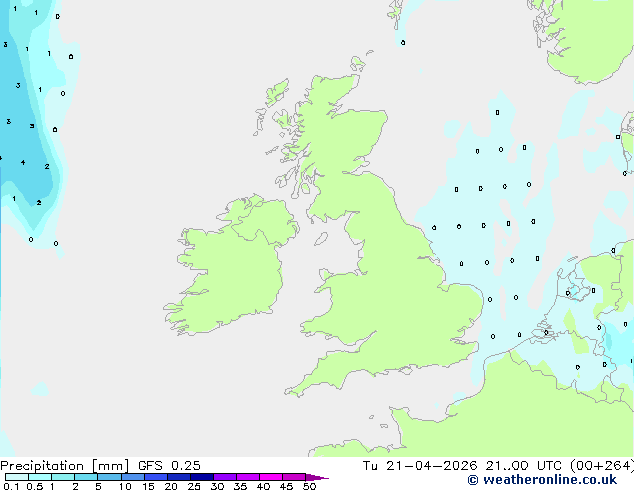Click the '0.1' legend scale label
The height and width of the screenshot is (490, 634).
coord(11,486)
